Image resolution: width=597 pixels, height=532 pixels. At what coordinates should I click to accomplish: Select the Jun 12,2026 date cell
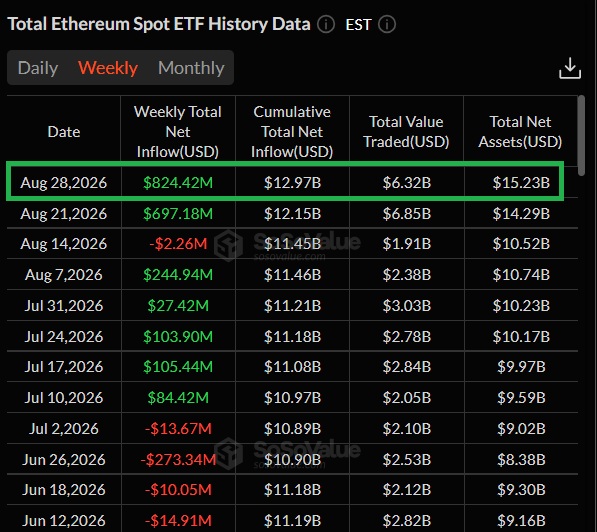tap(64, 521)
